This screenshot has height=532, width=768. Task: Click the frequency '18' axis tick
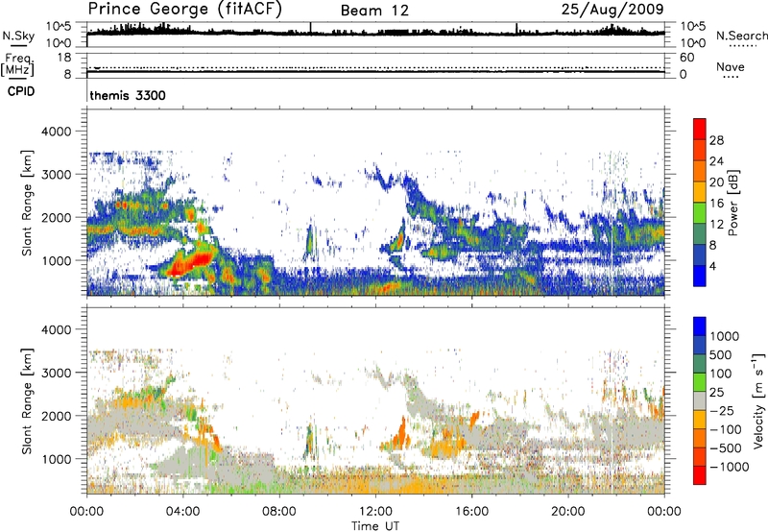64,58
